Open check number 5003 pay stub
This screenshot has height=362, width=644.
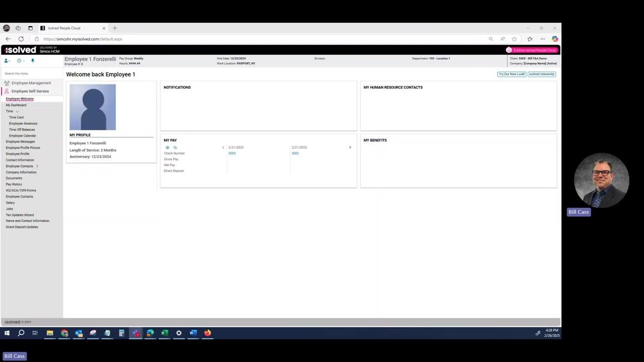[232, 153]
